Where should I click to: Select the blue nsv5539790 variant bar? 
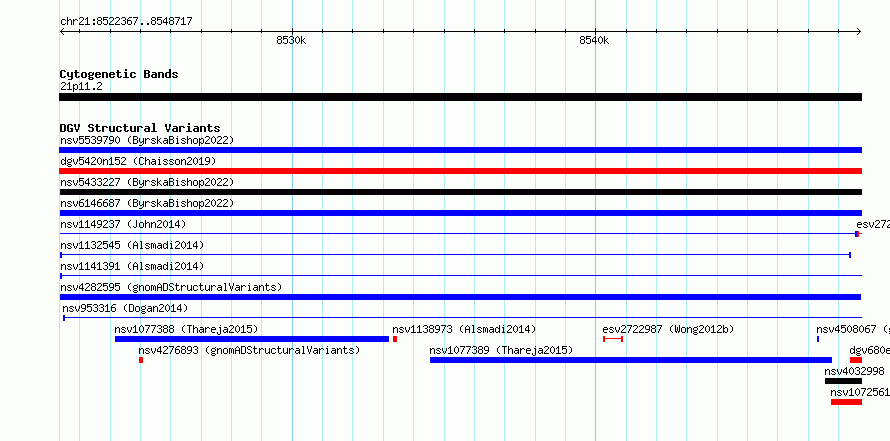(x=460, y=150)
